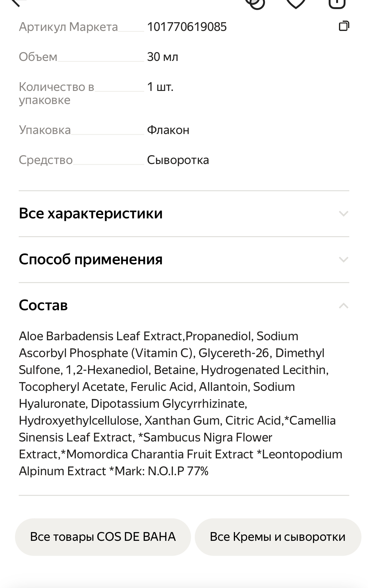Screen dimensions: 368x588
Task: Tap the article number 101770619085
Action: point(187,27)
